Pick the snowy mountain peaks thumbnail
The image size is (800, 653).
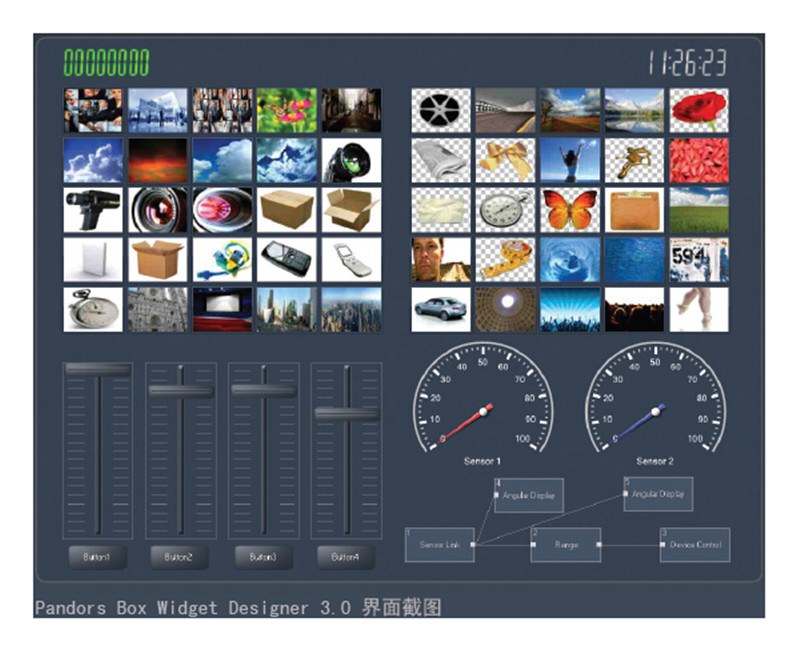click(287, 160)
